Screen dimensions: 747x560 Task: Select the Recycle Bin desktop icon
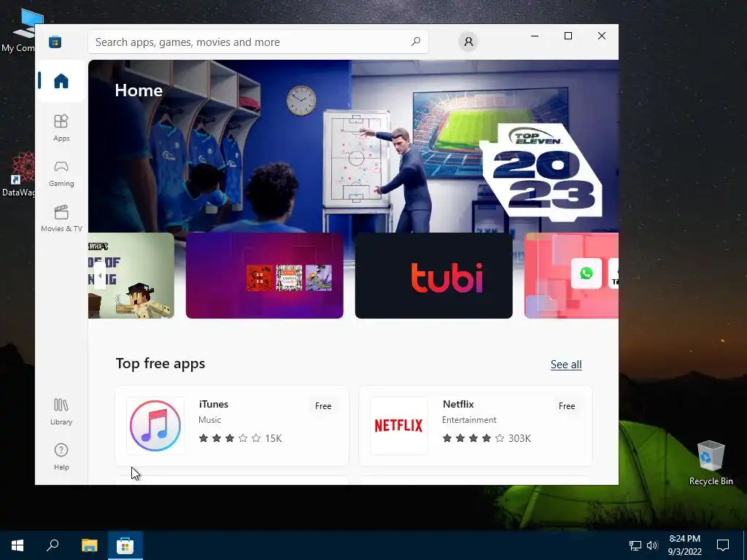(x=711, y=462)
